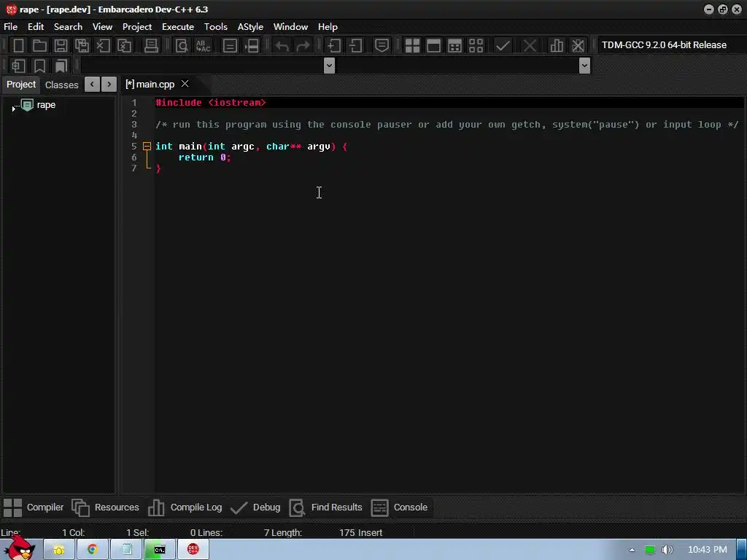Click the Unindent icon with minus
Screen dimensions: 747x560
tap(355, 46)
